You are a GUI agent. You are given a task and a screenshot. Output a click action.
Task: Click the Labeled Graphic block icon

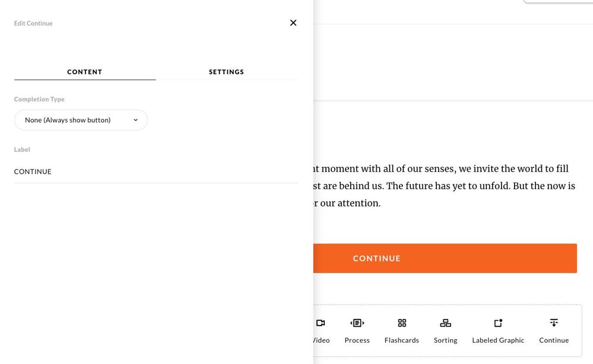pyautogui.click(x=498, y=323)
